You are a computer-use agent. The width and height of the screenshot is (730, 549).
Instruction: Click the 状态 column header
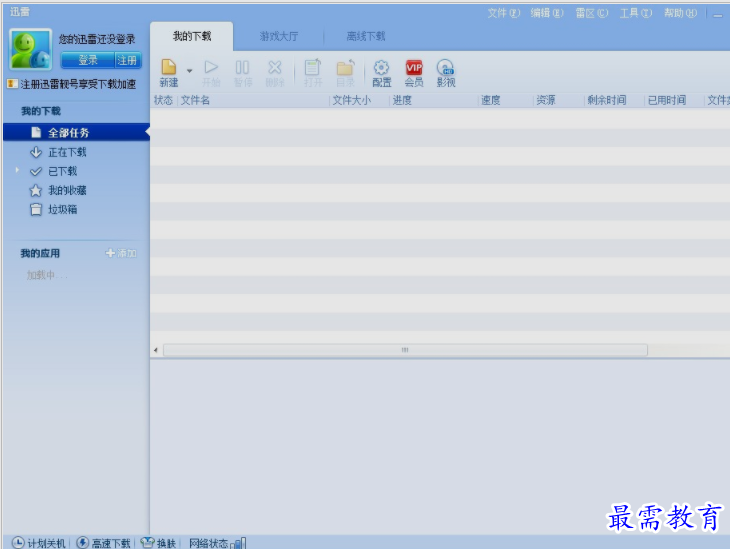point(163,100)
